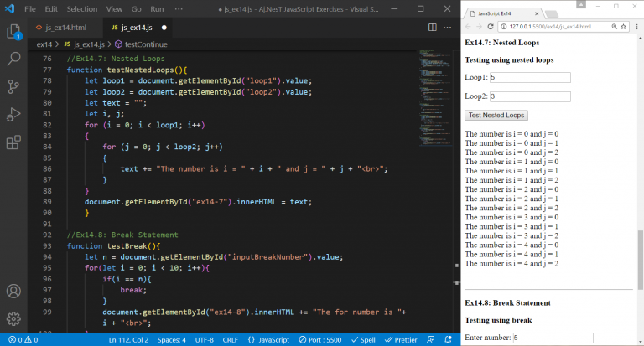Open the Selection menu
This screenshot has height=346, width=644.
pyautogui.click(x=82, y=9)
